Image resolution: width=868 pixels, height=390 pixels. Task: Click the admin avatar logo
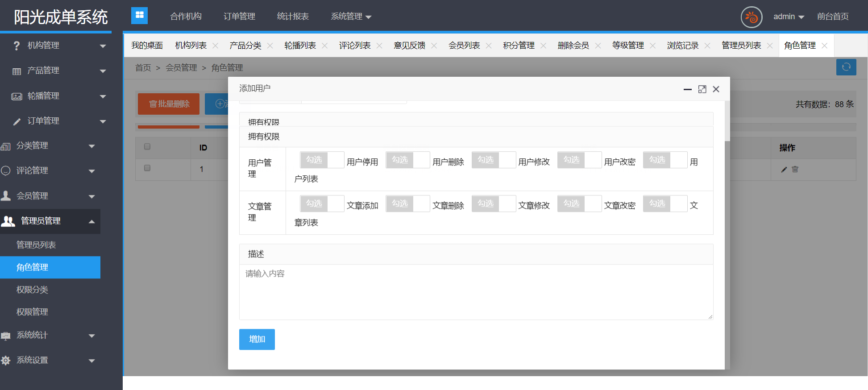(752, 17)
